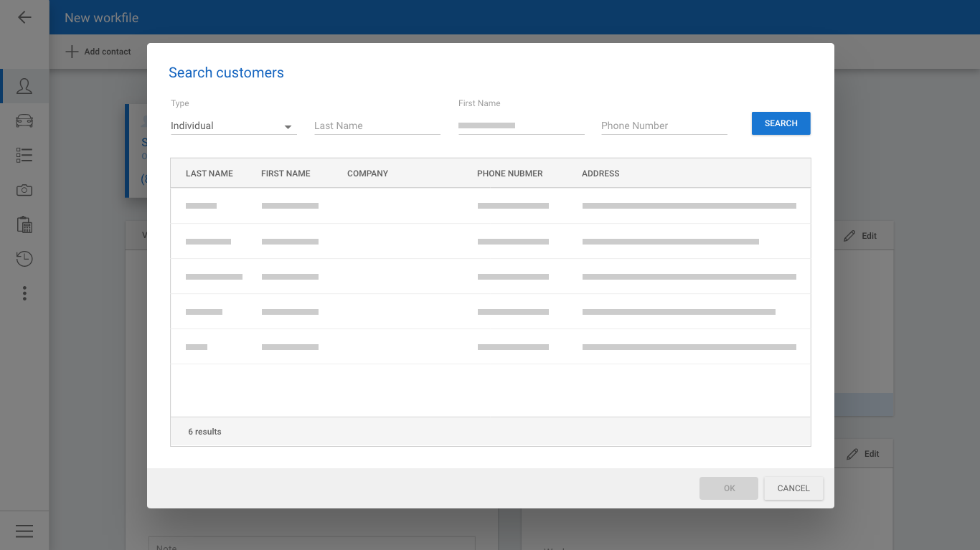Open the vehicle section car icon
This screenshot has height=550, width=980.
click(x=24, y=120)
